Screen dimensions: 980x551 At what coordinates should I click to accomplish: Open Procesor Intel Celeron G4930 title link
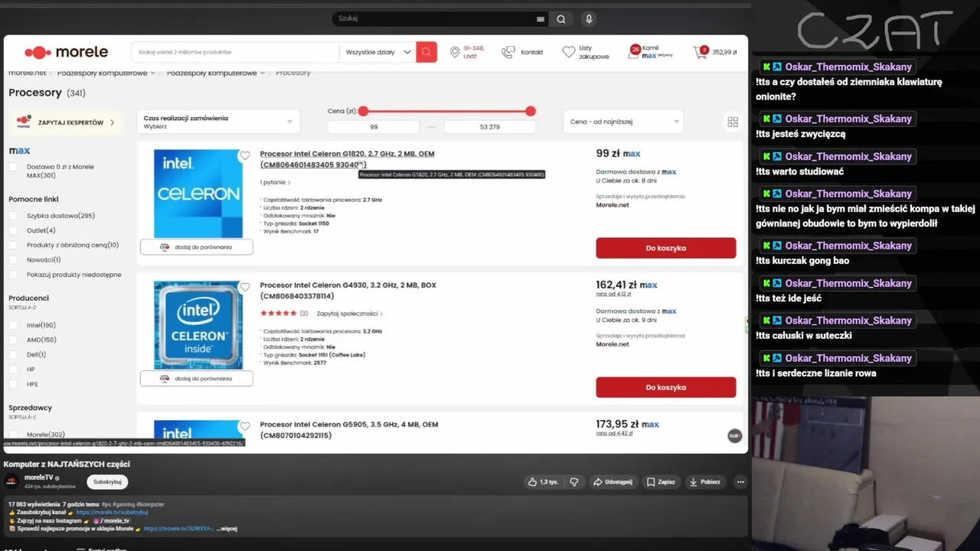pos(348,291)
